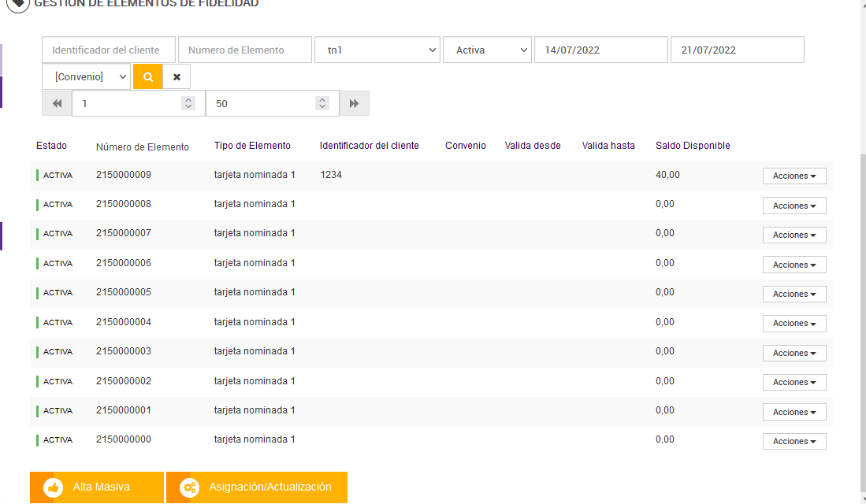Click the start date field 14/07/2022
Screen dimensions: 866x504
601,50
